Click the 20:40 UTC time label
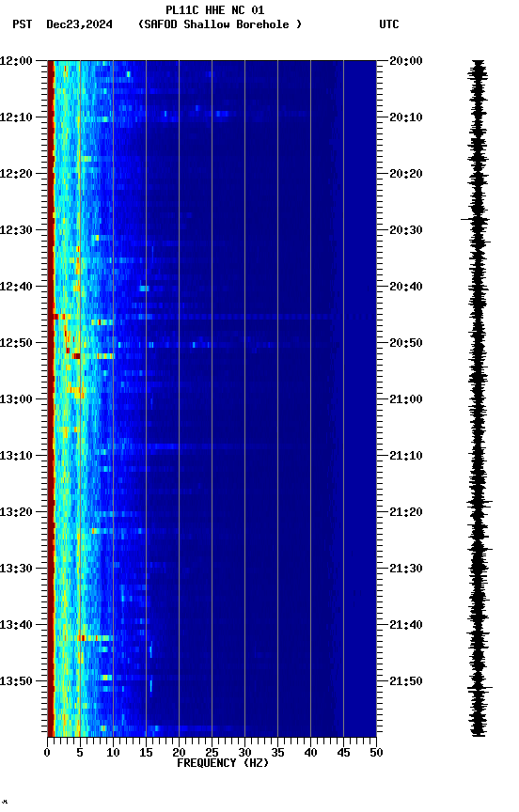The height and width of the screenshot is (812, 519). point(406,287)
